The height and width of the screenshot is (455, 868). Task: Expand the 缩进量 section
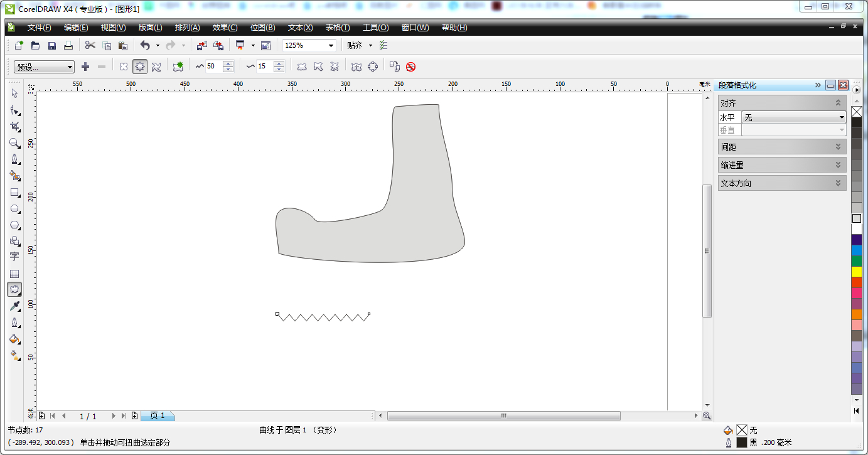(838, 165)
